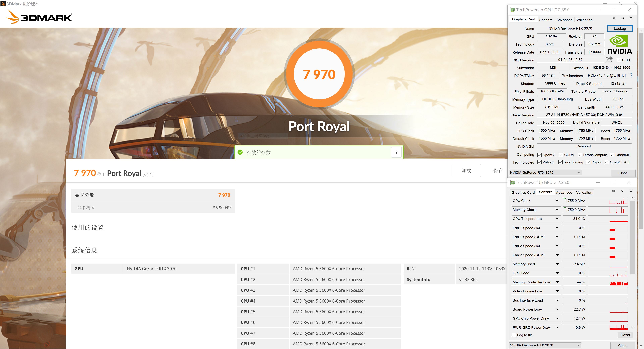This screenshot has height=349, width=644.
Task: Click the Lookup button
Action: pyautogui.click(x=620, y=29)
